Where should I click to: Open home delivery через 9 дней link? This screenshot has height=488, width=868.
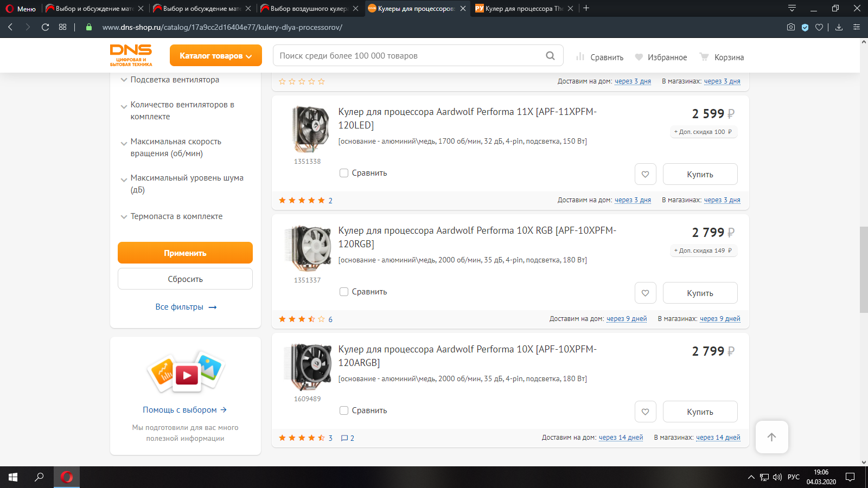627,319
